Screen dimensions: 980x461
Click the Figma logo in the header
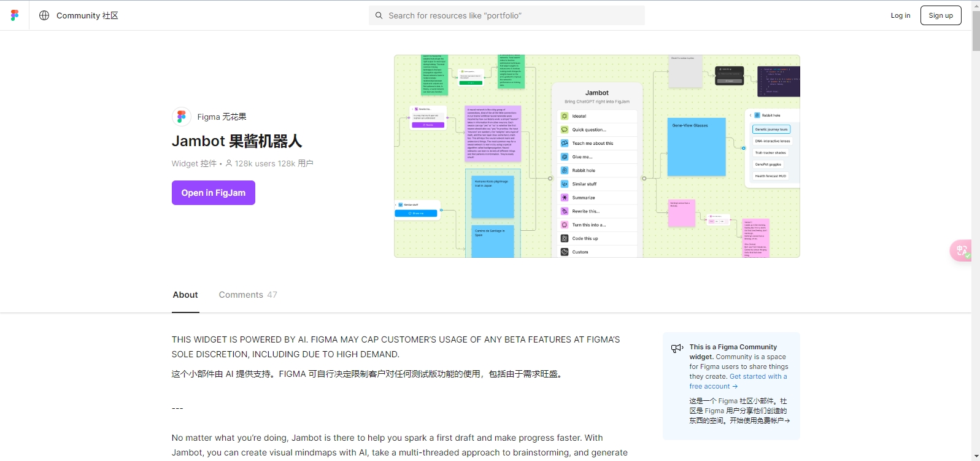[x=15, y=15]
